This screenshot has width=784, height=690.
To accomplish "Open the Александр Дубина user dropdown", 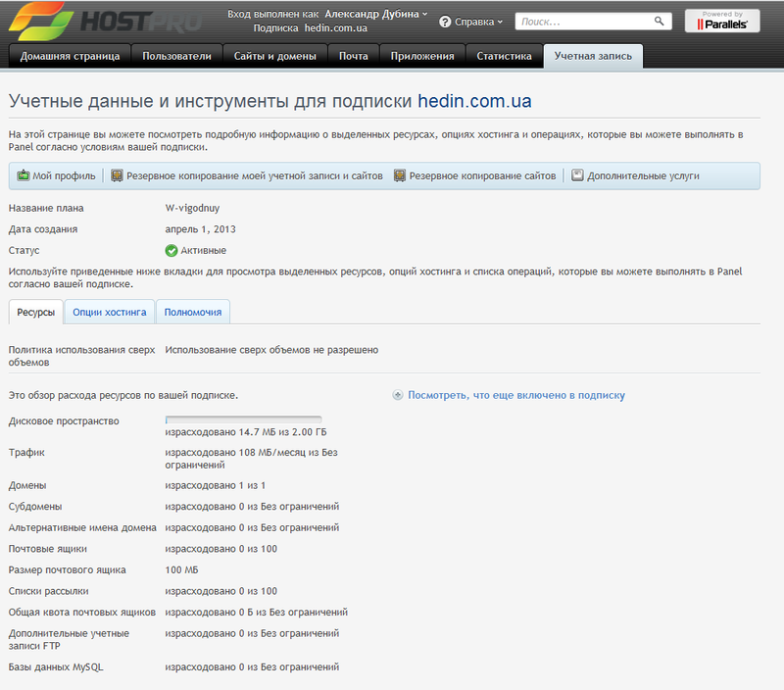I will coord(376,14).
